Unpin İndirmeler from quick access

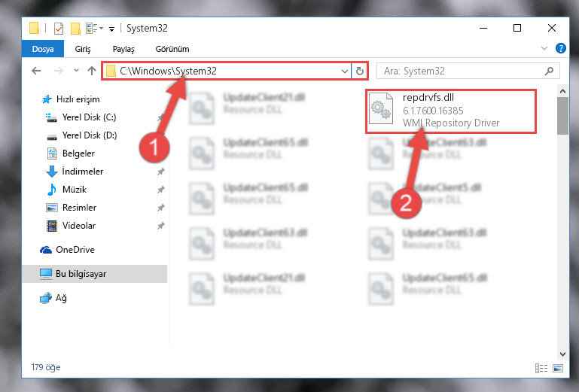tap(160, 172)
